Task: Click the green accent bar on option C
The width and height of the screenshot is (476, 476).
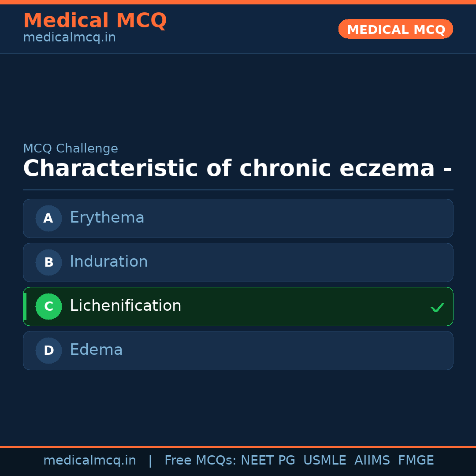Action: (25, 306)
